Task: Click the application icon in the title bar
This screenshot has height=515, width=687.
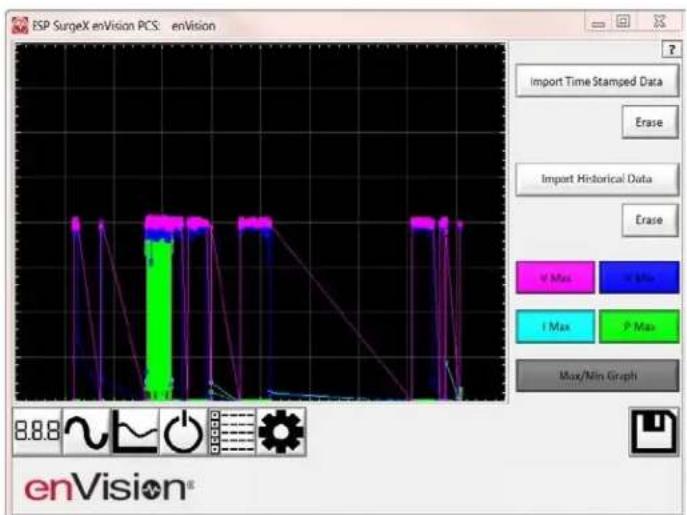Action: point(20,26)
